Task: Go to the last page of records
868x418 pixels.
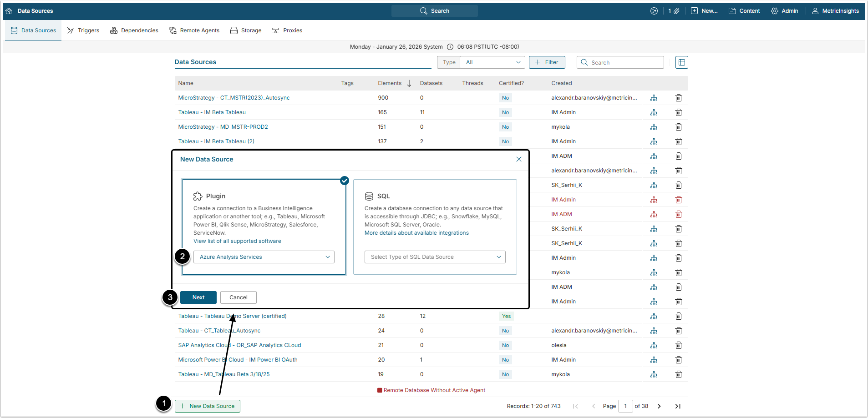Action: [x=677, y=406]
